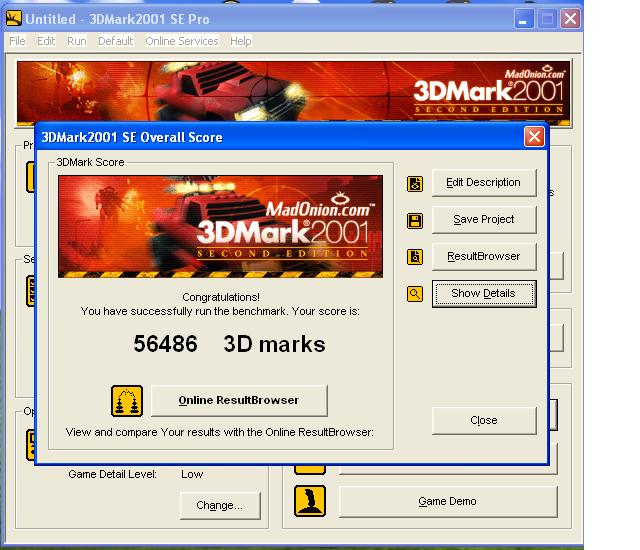The width and height of the screenshot is (640, 550).
Task: Click the Change... button for detail level
Action: (x=220, y=506)
